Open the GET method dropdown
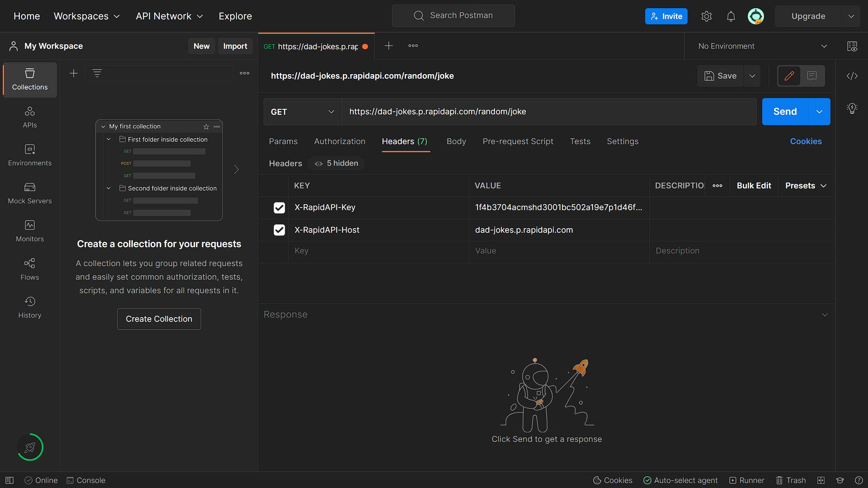The image size is (868, 488). click(302, 112)
